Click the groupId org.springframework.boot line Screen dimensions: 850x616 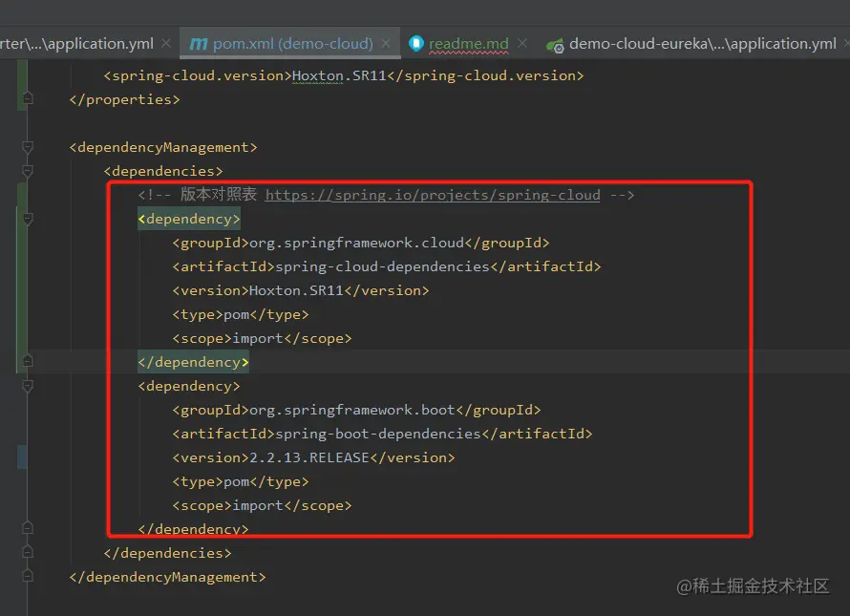point(356,410)
